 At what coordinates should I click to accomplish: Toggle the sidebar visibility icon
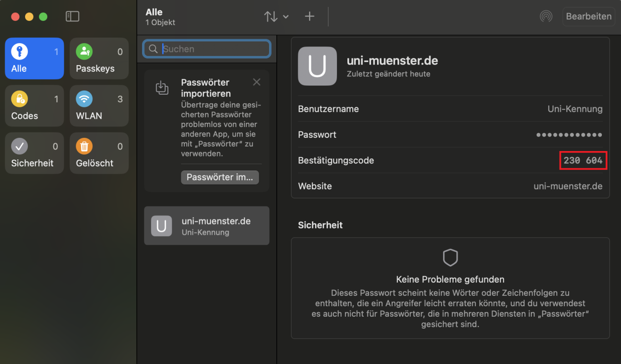pyautogui.click(x=72, y=16)
